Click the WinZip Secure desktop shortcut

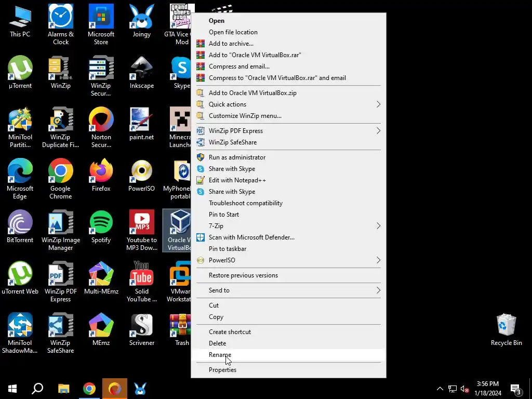101,76
